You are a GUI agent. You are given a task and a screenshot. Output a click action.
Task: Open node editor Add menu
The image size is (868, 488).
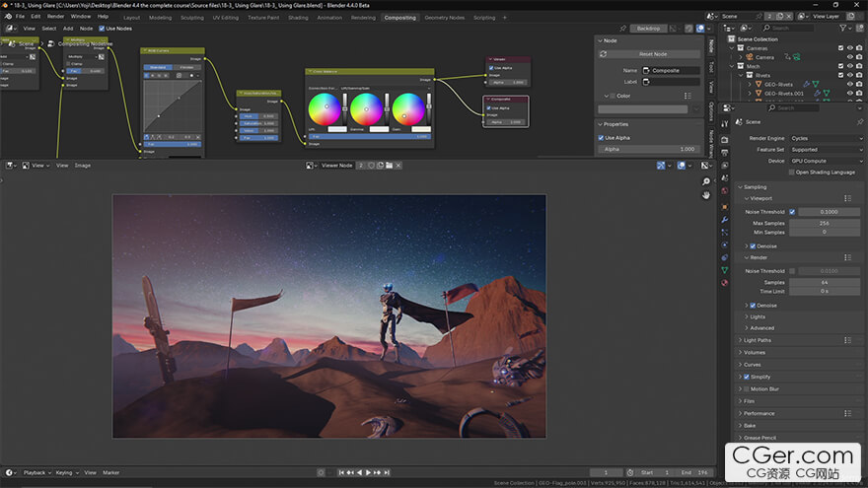click(x=68, y=29)
